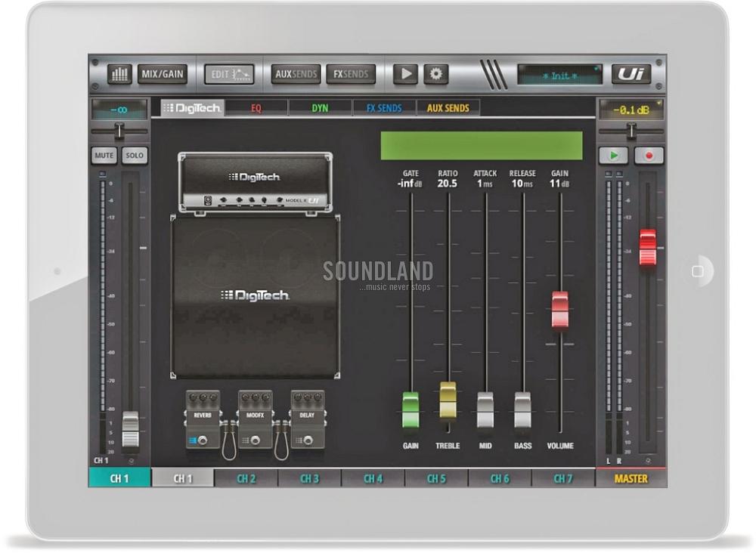Switch to AUX SENDS in top toolbar
The width and height of the screenshot is (756, 553).
click(x=296, y=74)
